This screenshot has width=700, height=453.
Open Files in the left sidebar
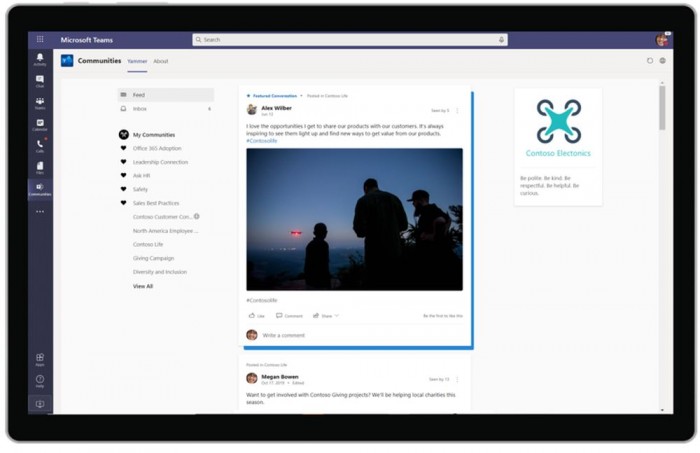click(40, 168)
